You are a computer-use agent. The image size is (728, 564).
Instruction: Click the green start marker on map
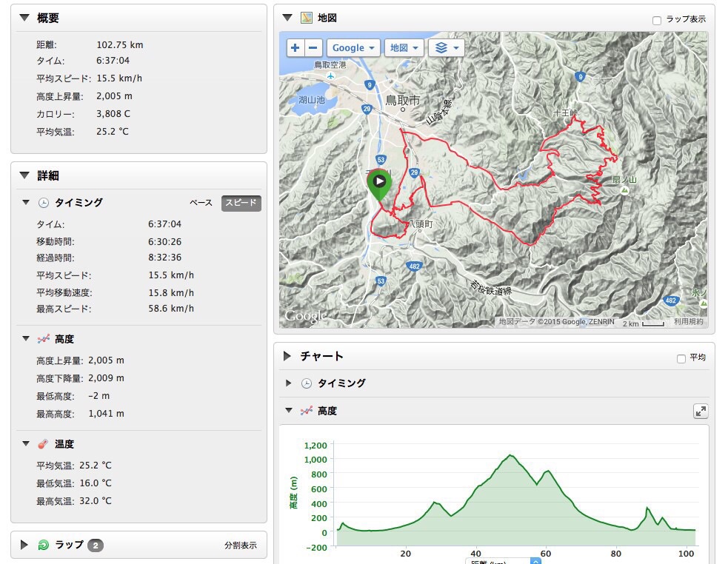tap(378, 182)
